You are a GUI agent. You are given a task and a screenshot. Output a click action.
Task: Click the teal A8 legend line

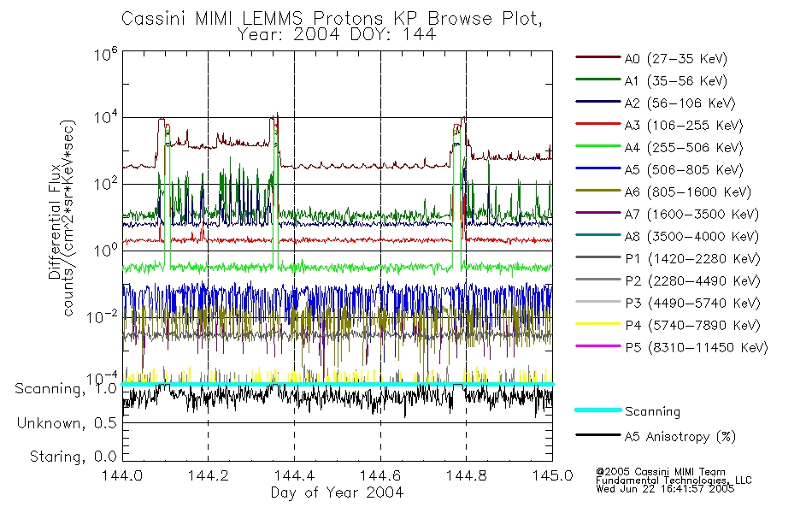[x=597, y=235]
